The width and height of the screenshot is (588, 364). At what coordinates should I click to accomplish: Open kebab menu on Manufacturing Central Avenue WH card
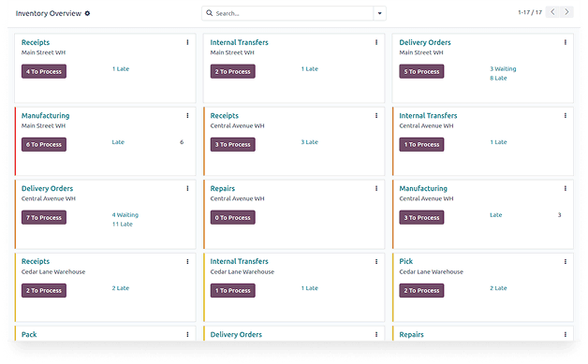coord(566,189)
